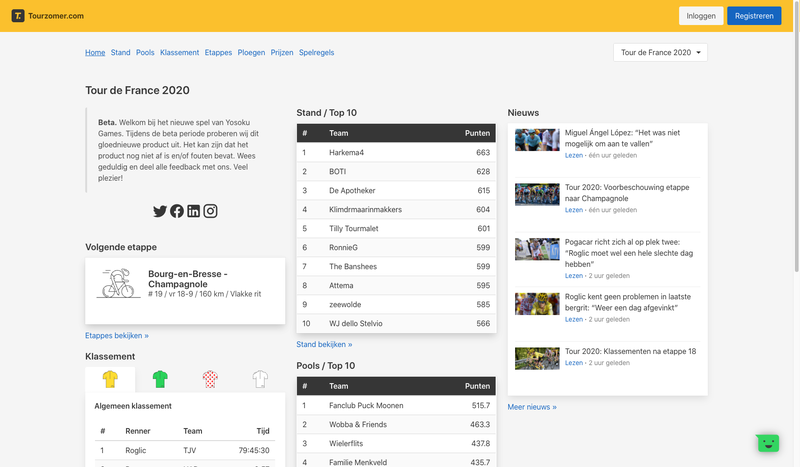
Task: Open the Tour de France 2020 dropdown
Action: point(660,52)
